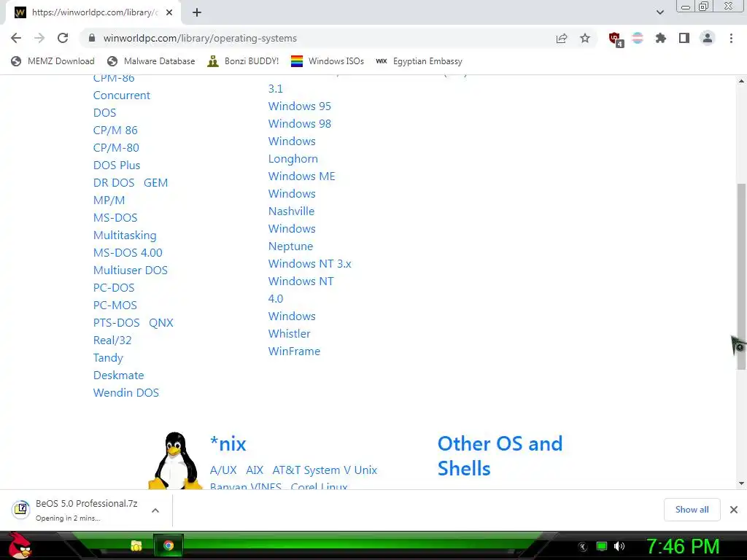The image size is (747, 560).
Task: Open the DR DOS link
Action: 114,183
